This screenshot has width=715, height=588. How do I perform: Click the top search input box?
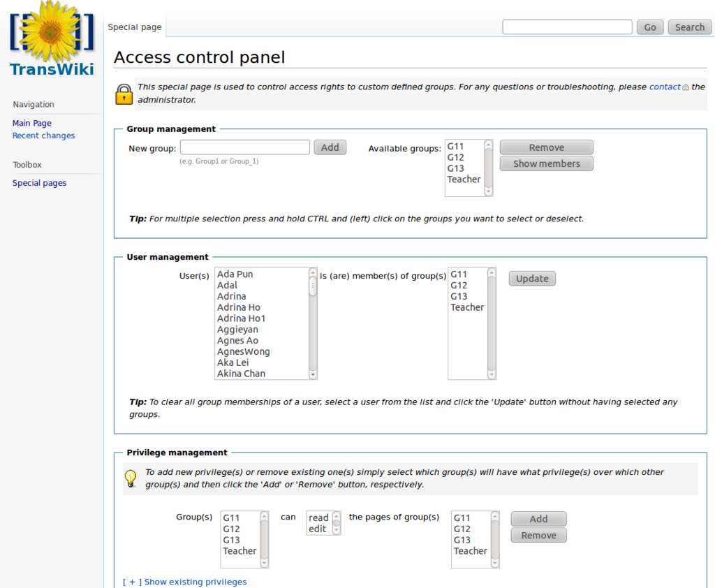567,27
